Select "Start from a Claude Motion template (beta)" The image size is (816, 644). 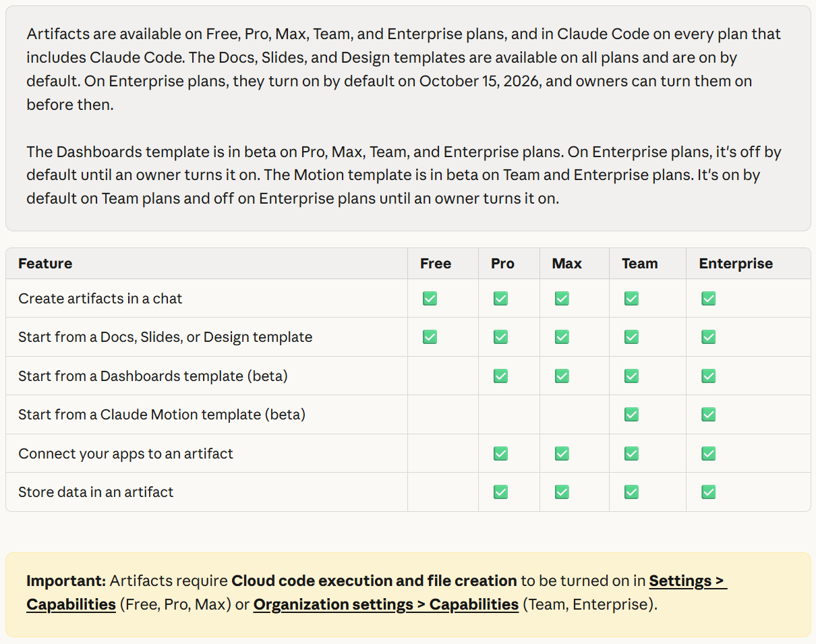tap(162, 414)
